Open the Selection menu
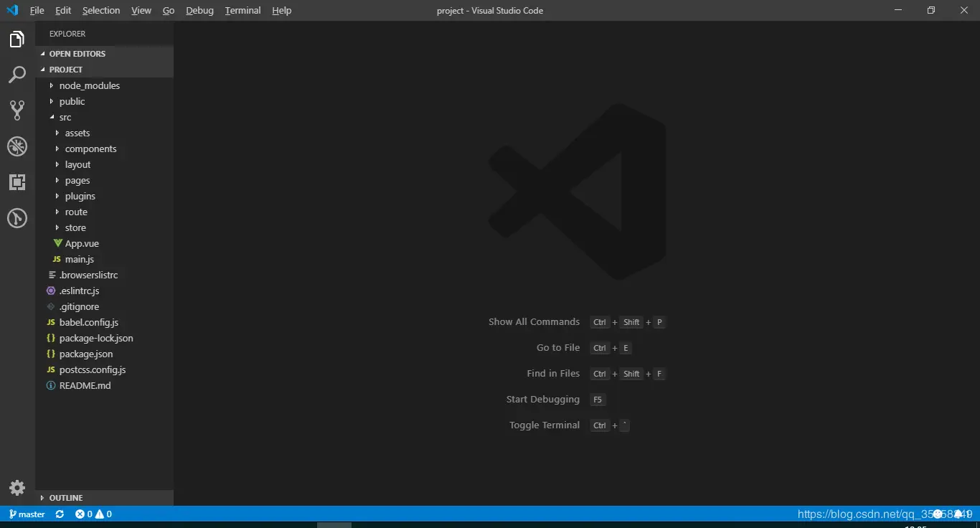The image size is (980, 528). pos(101,11)
